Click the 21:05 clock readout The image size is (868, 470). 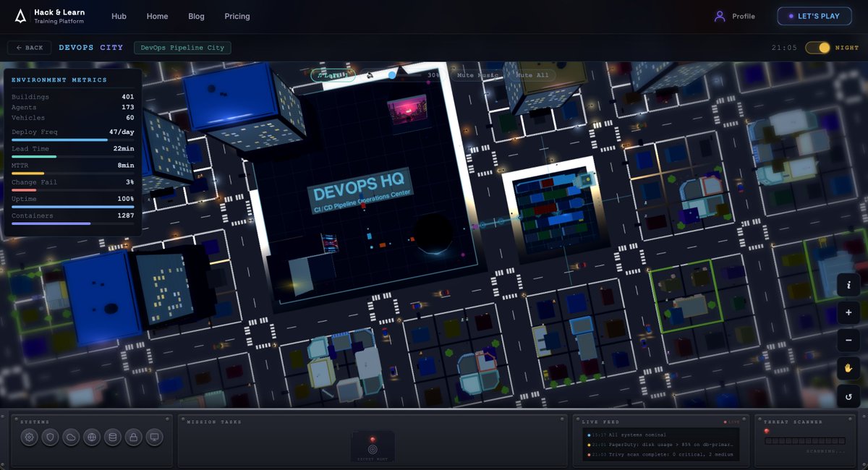click(x=784, y=48)
